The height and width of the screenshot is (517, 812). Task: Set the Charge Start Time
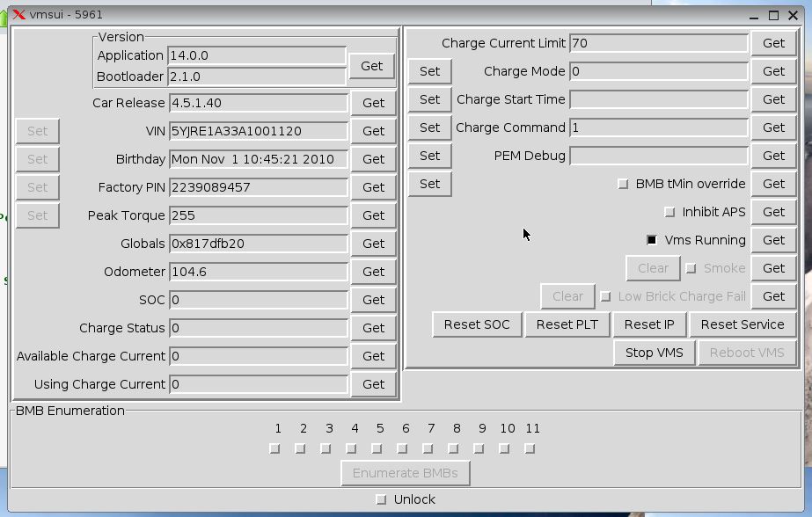tap(430, 99)
